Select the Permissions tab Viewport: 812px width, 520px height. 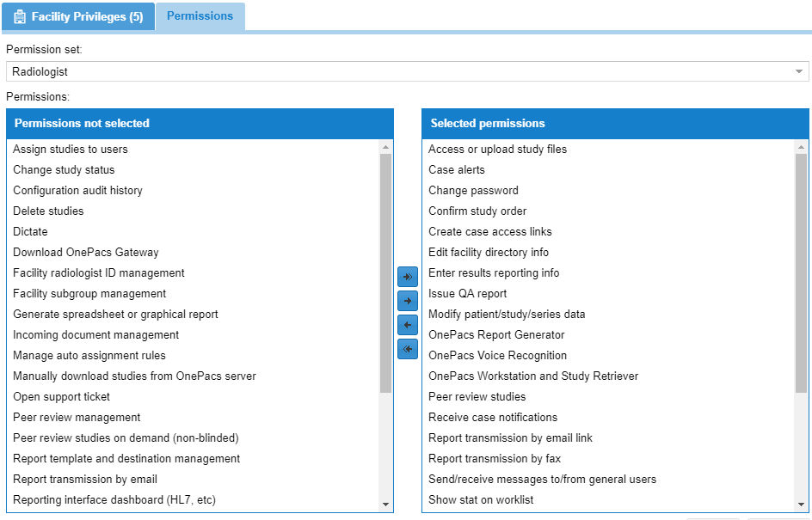point(200,16)
